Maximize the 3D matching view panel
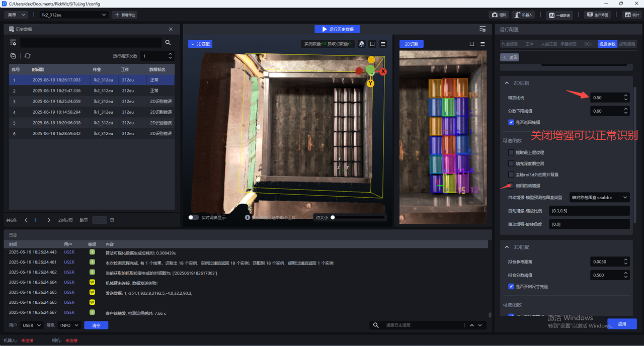Image resolution: width=644 pixels, height=346 pixels. click(372, 44)
